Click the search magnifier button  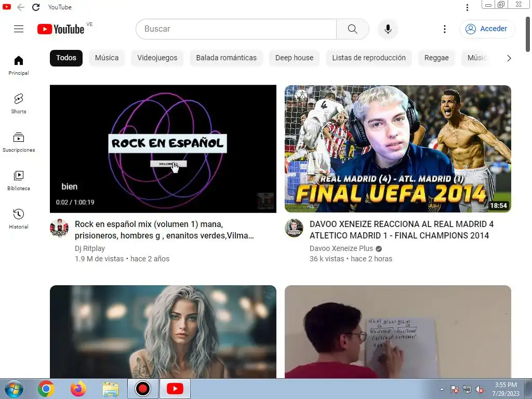click(x=353, y=29)
